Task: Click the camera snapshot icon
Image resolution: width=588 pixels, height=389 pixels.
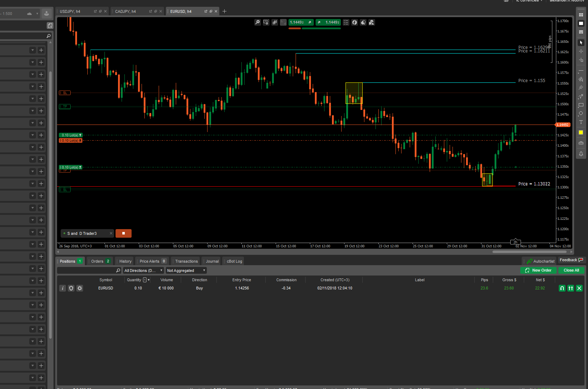Action: pos(581,143)
